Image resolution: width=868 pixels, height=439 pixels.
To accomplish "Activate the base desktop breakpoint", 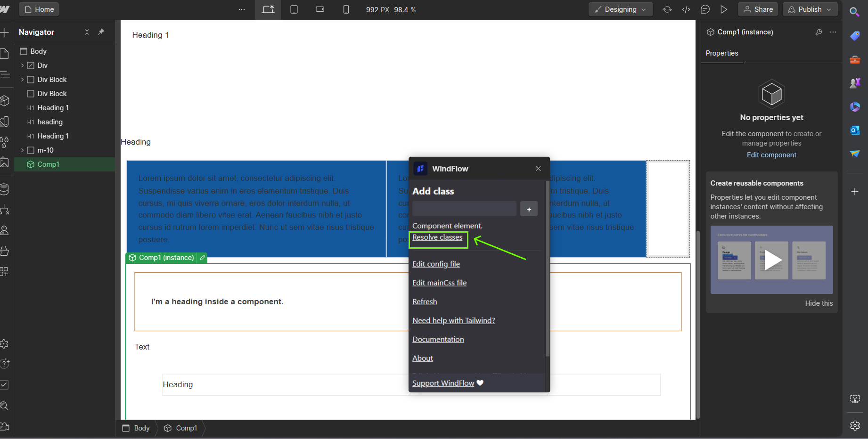I will (x=268, y=9).
